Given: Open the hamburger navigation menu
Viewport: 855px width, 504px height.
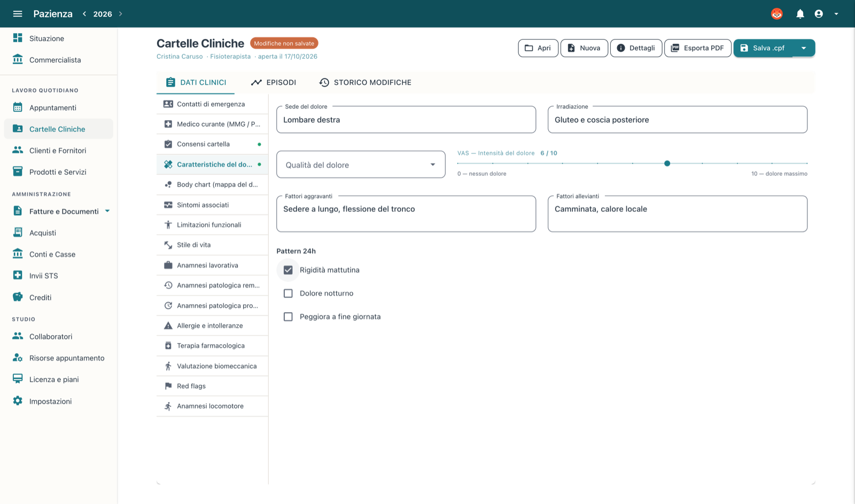Looking at the screenshot, I should coord(18,14).
